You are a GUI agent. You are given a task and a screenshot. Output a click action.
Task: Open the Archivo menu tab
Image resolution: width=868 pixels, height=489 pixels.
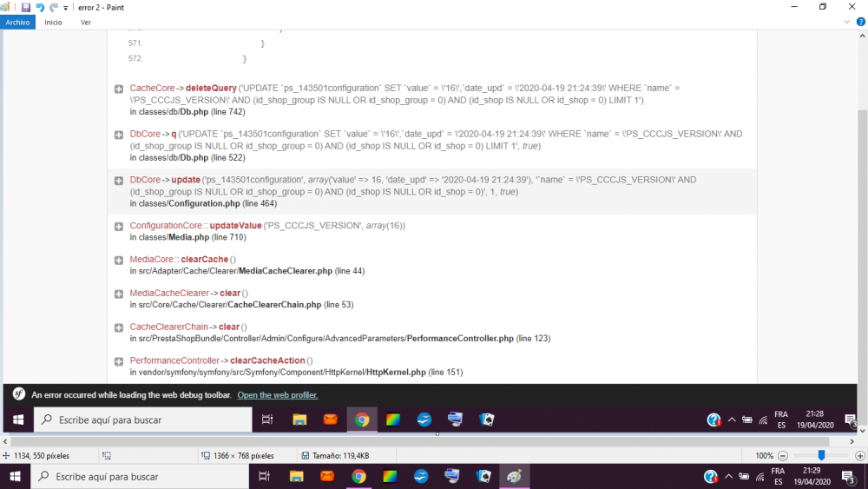point(17,23)
